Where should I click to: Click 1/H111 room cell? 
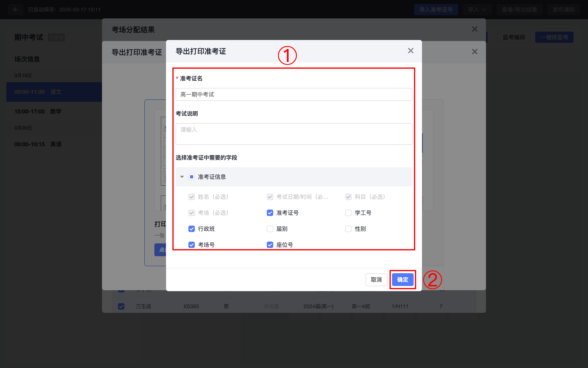400,306
